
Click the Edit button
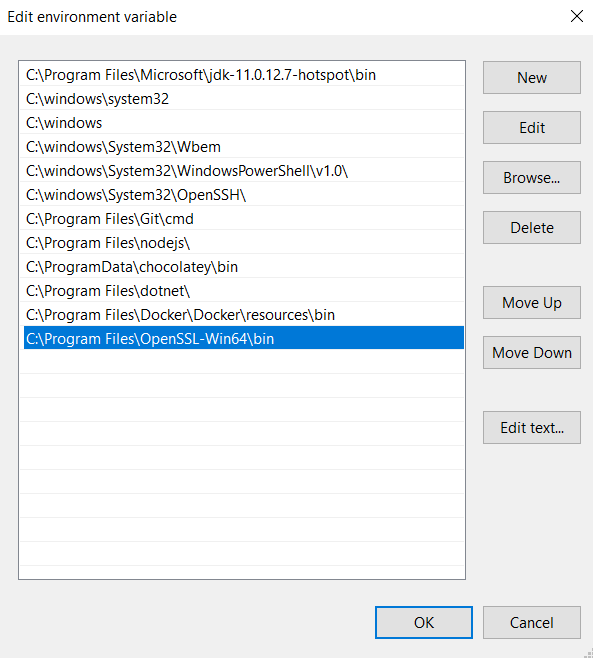click(532, 128)
